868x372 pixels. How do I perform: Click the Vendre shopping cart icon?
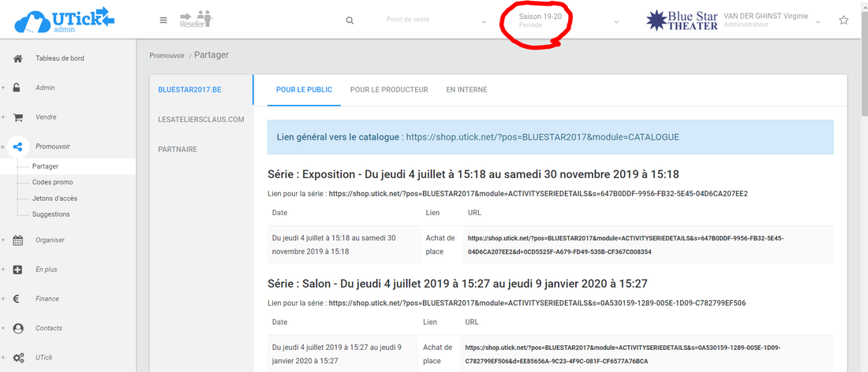(18, 117)
